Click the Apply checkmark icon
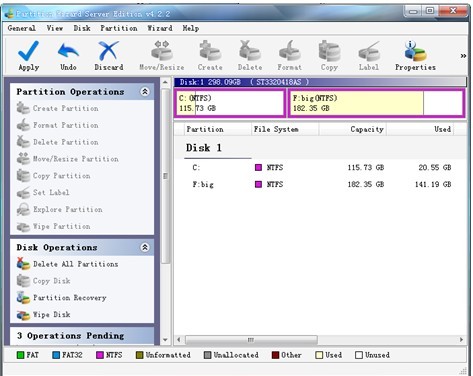 click(x=28, y=51)
